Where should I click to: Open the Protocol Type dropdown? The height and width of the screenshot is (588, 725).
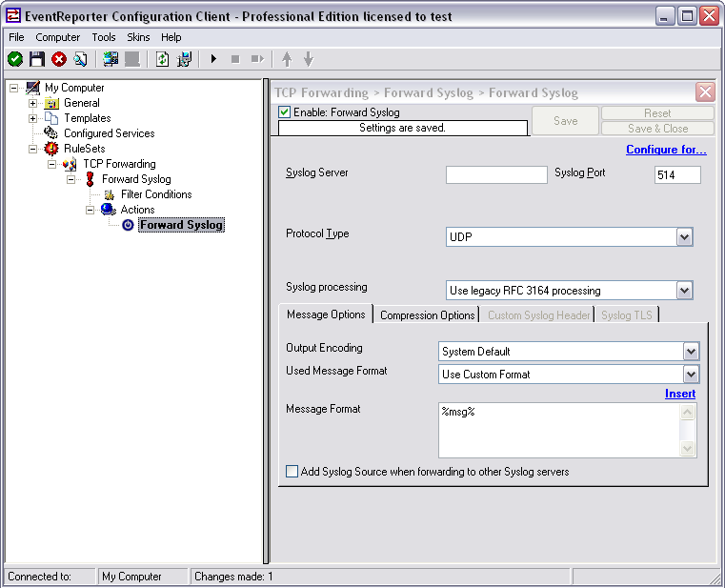tap(684, 237)
